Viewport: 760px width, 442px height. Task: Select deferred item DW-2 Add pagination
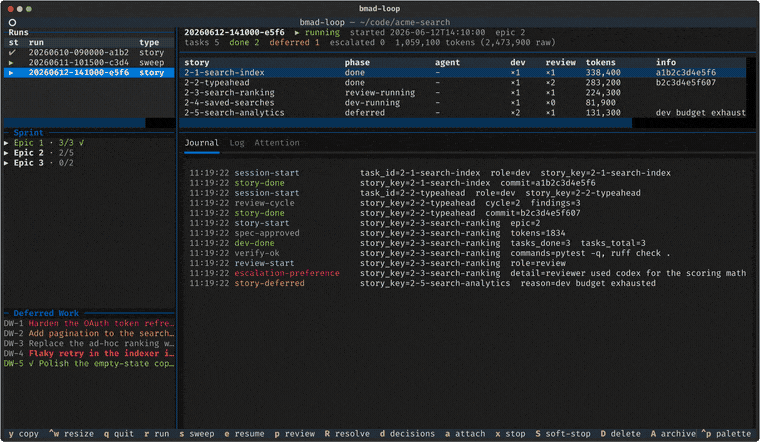(89, 333)
